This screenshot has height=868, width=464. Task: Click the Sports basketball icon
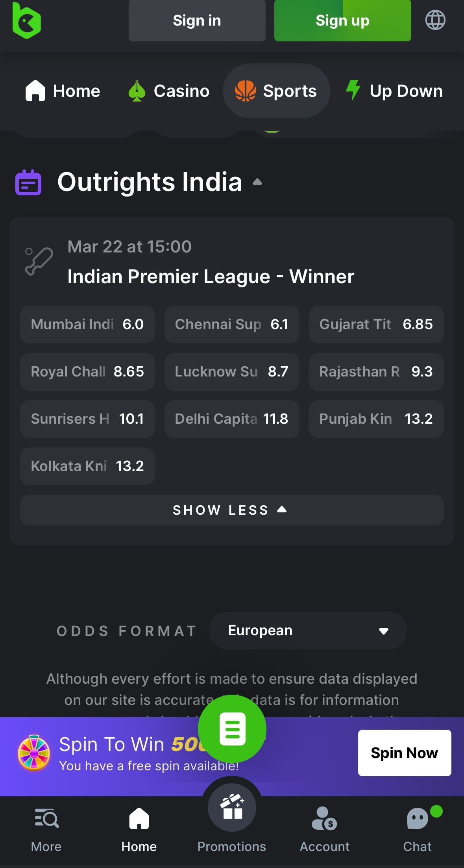245,90
